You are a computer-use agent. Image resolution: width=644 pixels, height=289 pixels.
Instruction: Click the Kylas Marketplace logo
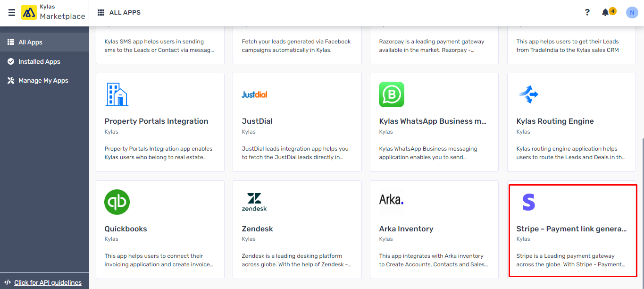(x=29, y=12)
